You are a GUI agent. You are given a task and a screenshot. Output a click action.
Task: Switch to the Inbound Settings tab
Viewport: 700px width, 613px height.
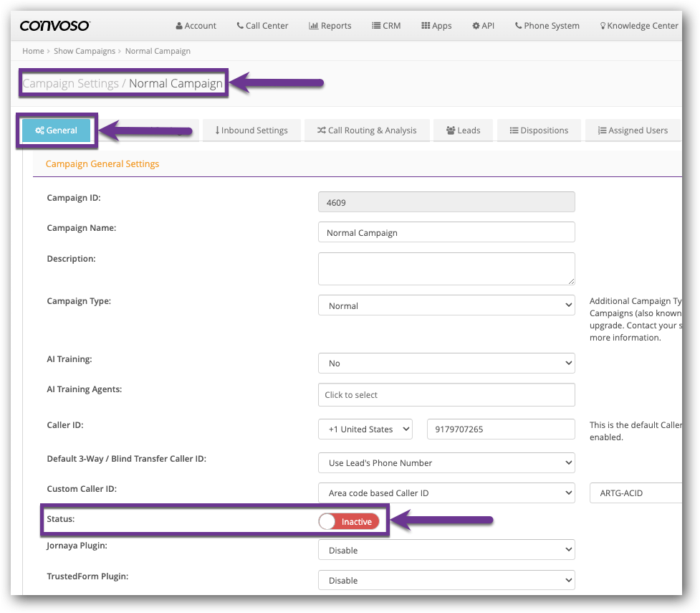point(251,130)
